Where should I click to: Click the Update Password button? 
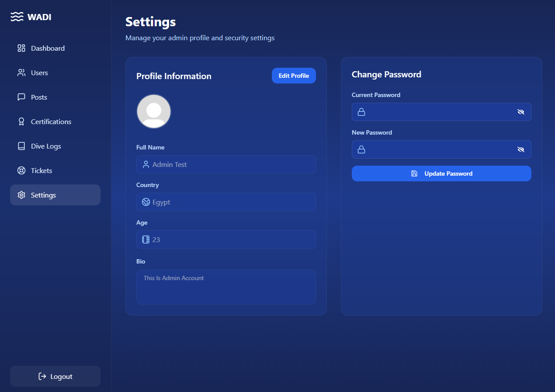click(441, 173)
